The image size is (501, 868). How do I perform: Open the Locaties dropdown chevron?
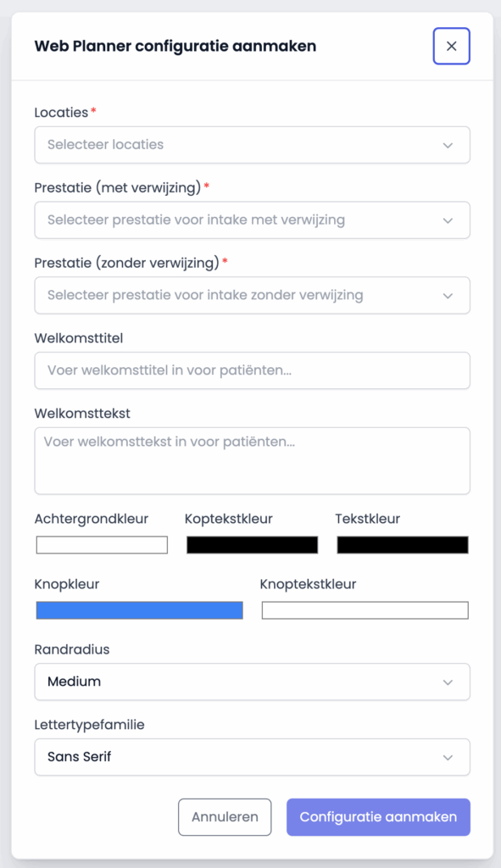(449, 145)
